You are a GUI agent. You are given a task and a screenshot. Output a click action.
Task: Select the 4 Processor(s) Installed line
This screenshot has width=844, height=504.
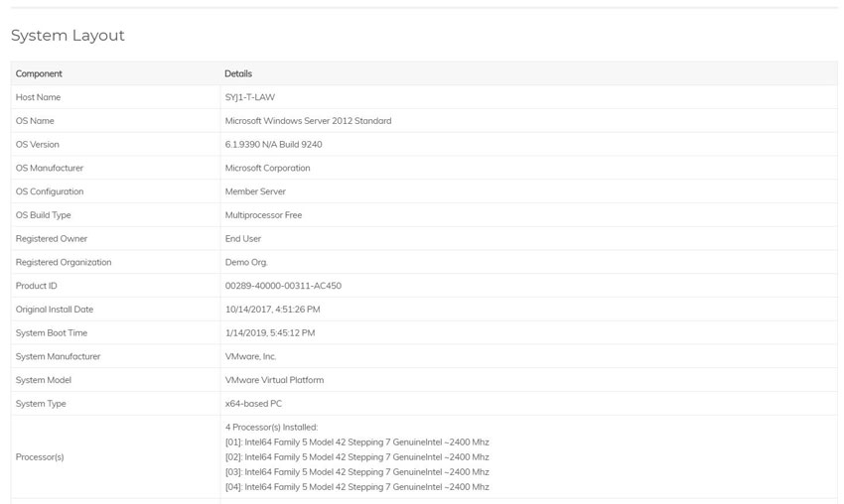click(271, 428)
